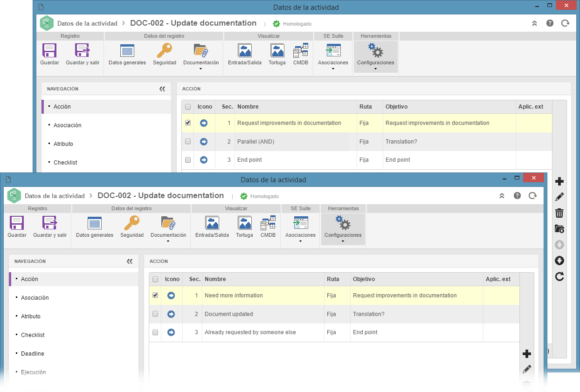
Task: Click the add (plus) icon in the back window
Action: pyautogui.click(x=559, y=181)
